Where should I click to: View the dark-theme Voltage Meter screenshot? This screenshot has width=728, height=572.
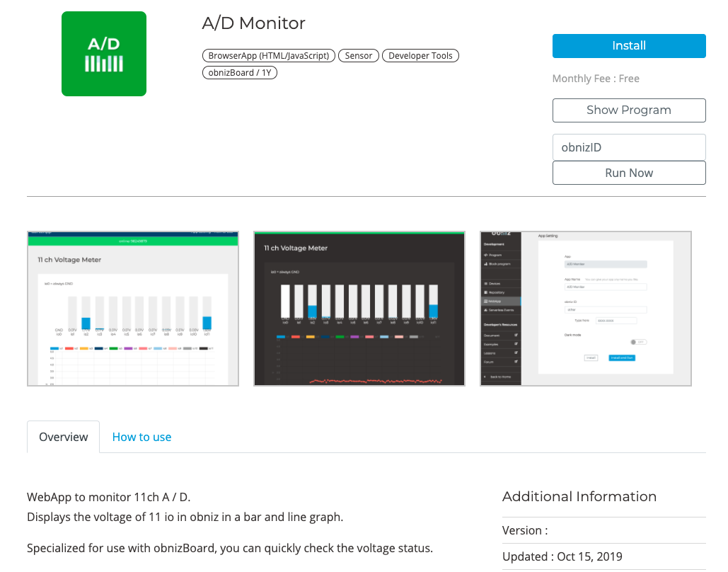[359, 309]
